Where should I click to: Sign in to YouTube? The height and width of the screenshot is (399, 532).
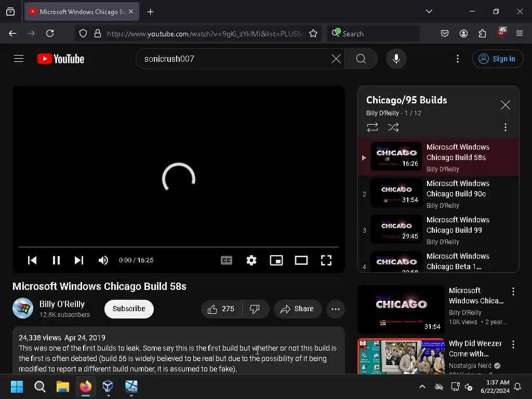pyautogui.click(x=497, y=59)
